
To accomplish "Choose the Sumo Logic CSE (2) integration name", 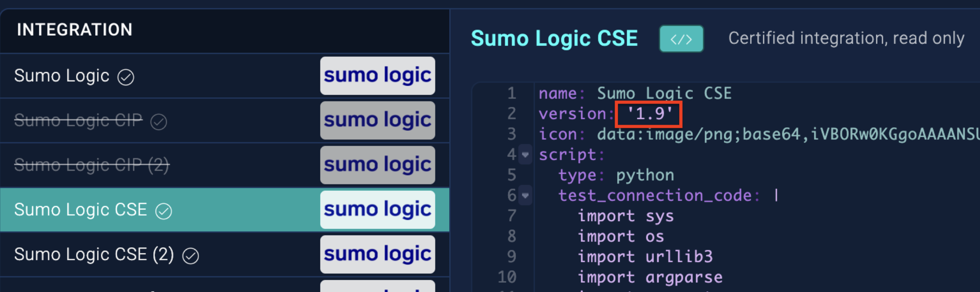I will [x=94, y=255].
